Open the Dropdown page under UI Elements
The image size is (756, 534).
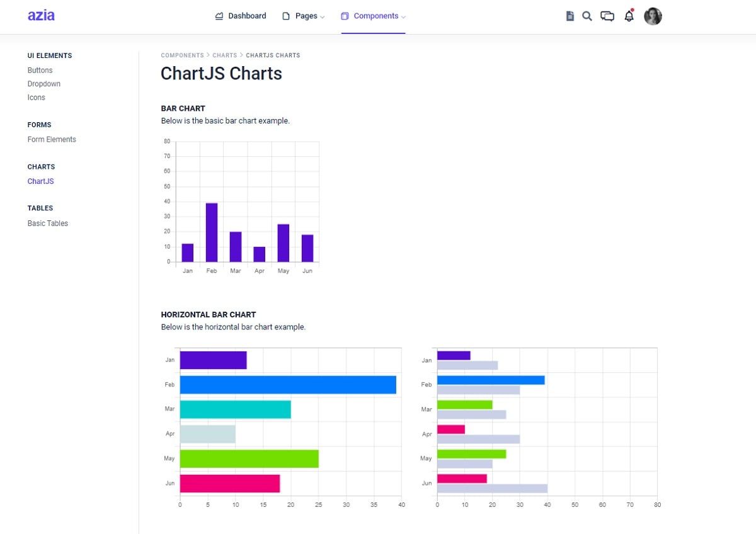tap(43, 83)
